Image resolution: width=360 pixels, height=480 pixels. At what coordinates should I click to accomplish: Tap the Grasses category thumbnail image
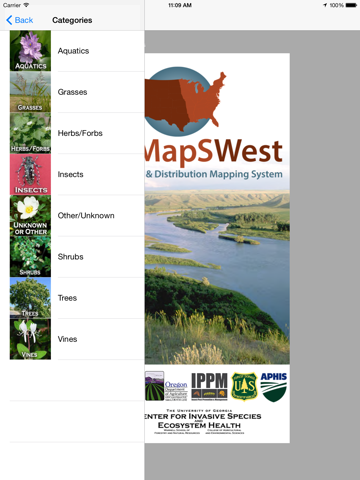pyautogui.click(x=30, y=92)
